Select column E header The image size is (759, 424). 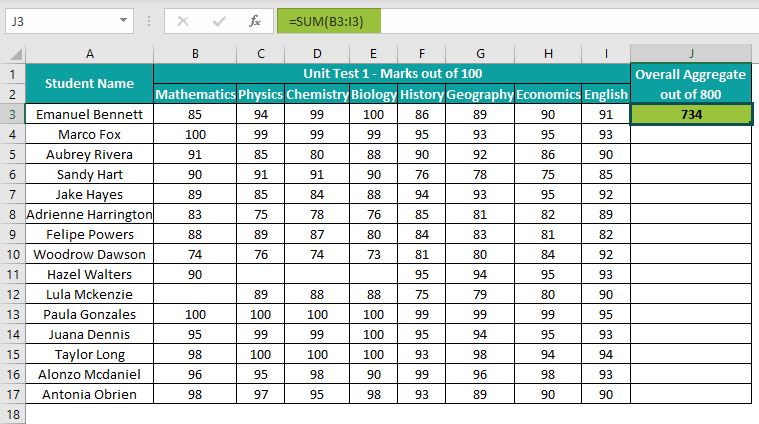point(374,53)
